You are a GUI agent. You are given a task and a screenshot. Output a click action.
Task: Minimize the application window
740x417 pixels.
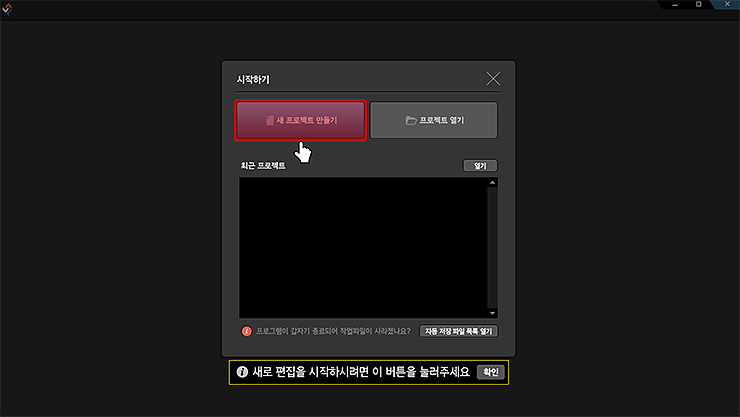click(x=675, y=5)
